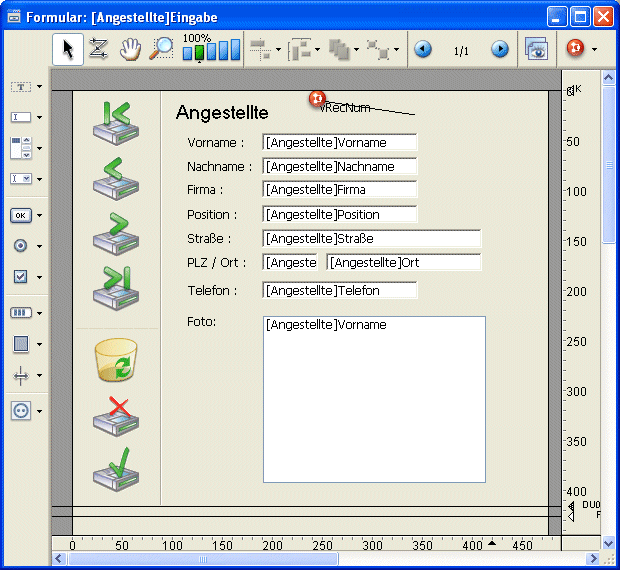Select the OK button object tool
Screen dimensions: 620x570
(x=21, y=215)
